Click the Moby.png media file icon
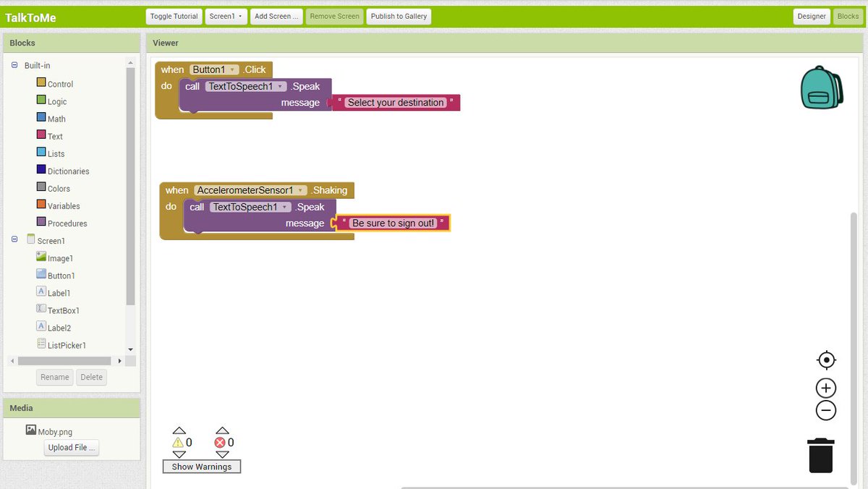Screen dimensions: 868x489 [30, 430]
